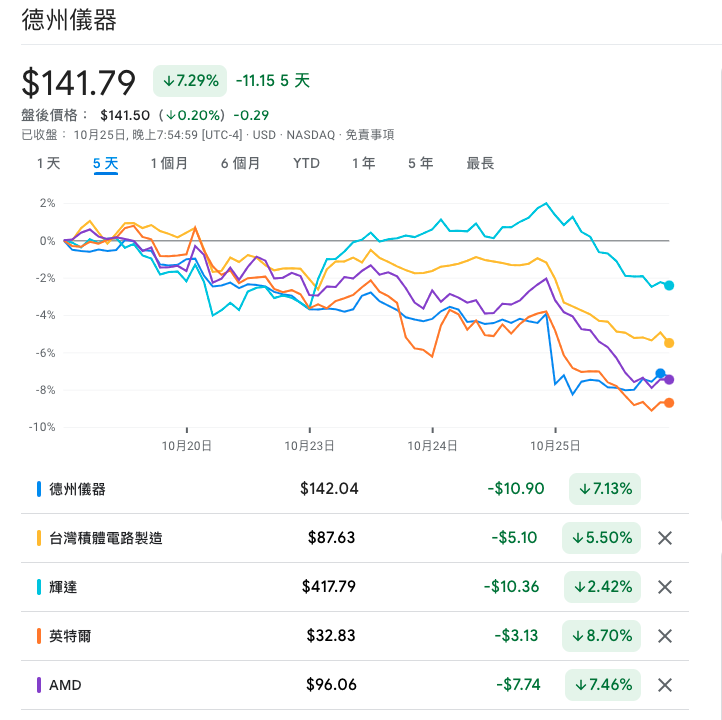This screenshot has width=722, height=720.
Task: Remove 英特爾 from the comparison list
Action: (x=664, y=636)
